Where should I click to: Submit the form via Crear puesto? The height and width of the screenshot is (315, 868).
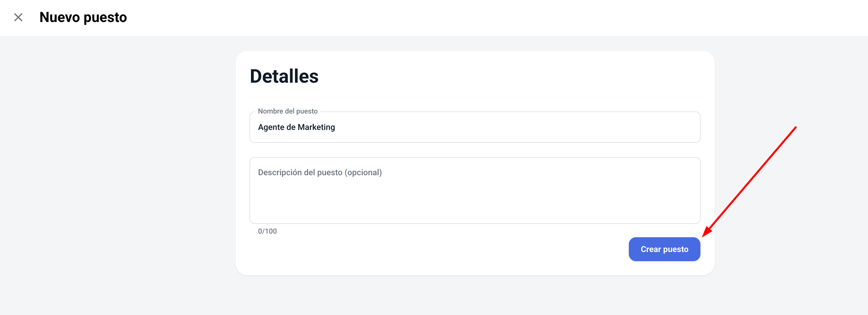[664, 249]
